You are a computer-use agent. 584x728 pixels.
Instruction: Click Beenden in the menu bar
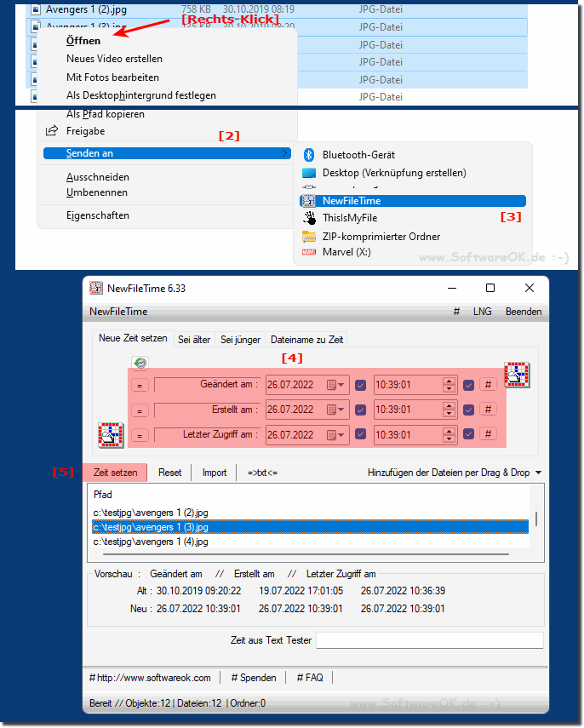(524, 312)
